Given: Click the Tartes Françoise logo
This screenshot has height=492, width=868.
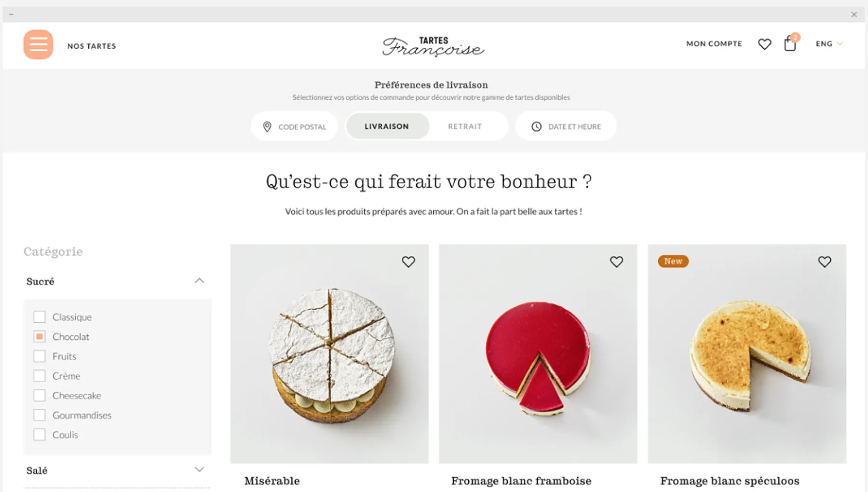Looking at the screenshot, I should point(433,46).
